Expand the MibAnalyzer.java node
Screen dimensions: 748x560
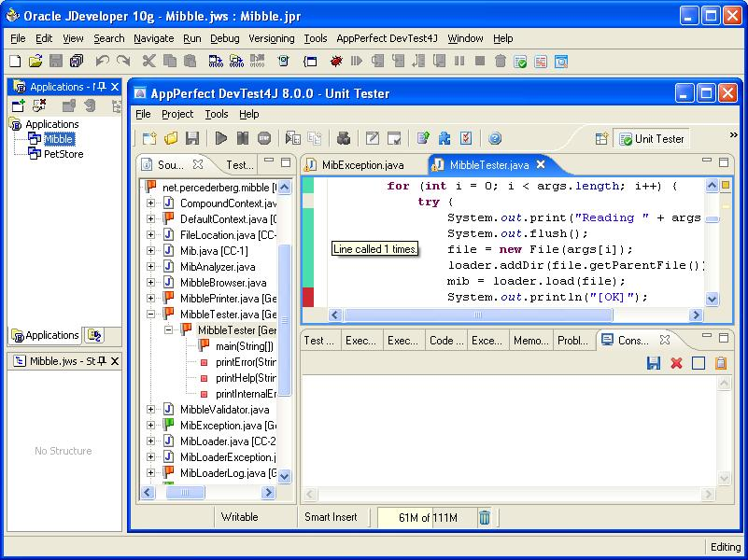(150, 266)
